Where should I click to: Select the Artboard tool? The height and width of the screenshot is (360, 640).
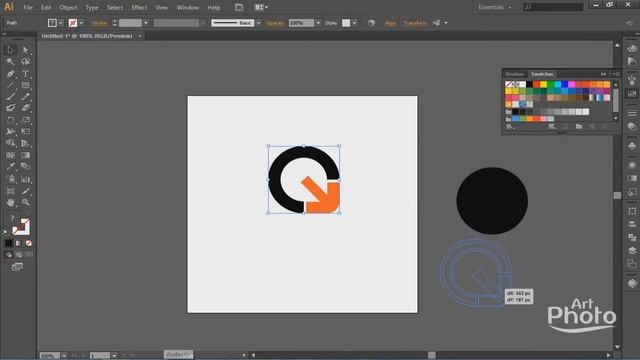click(11, 191)
